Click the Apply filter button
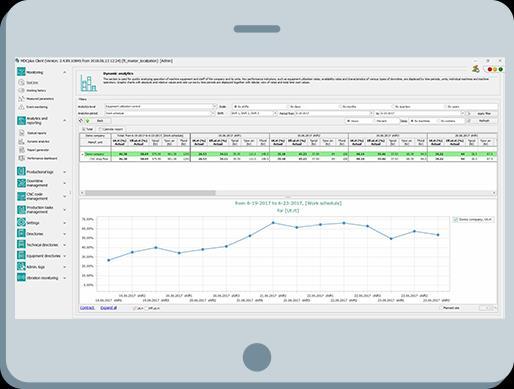 point(484,114)
